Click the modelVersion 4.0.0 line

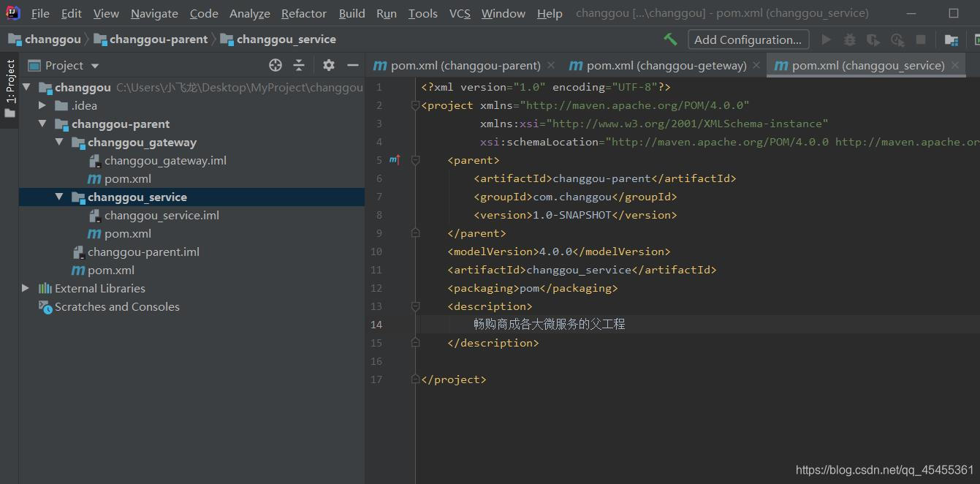(559, 252)
